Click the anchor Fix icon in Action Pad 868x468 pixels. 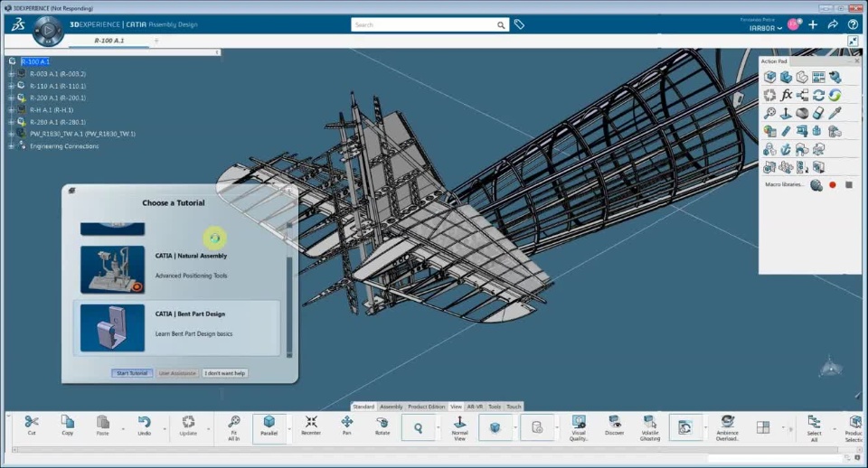click(786, 149)
